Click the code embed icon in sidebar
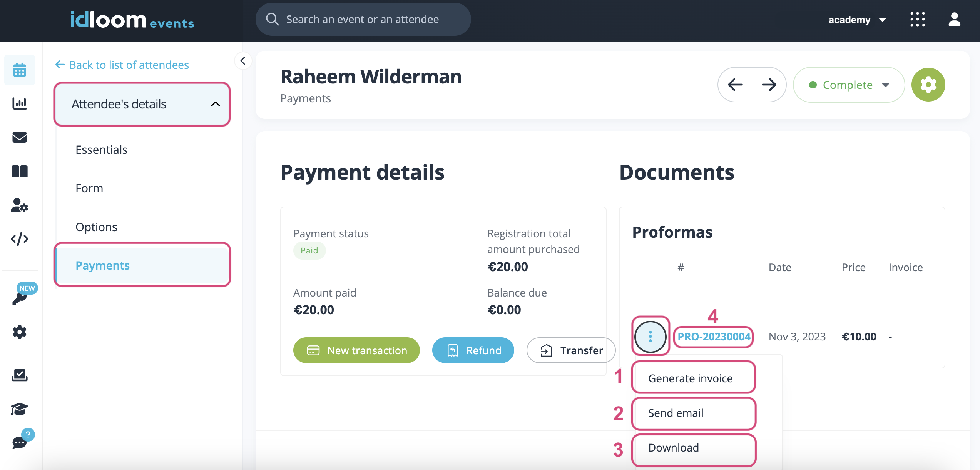Screen dimensions: 980x470 point(19,239)
